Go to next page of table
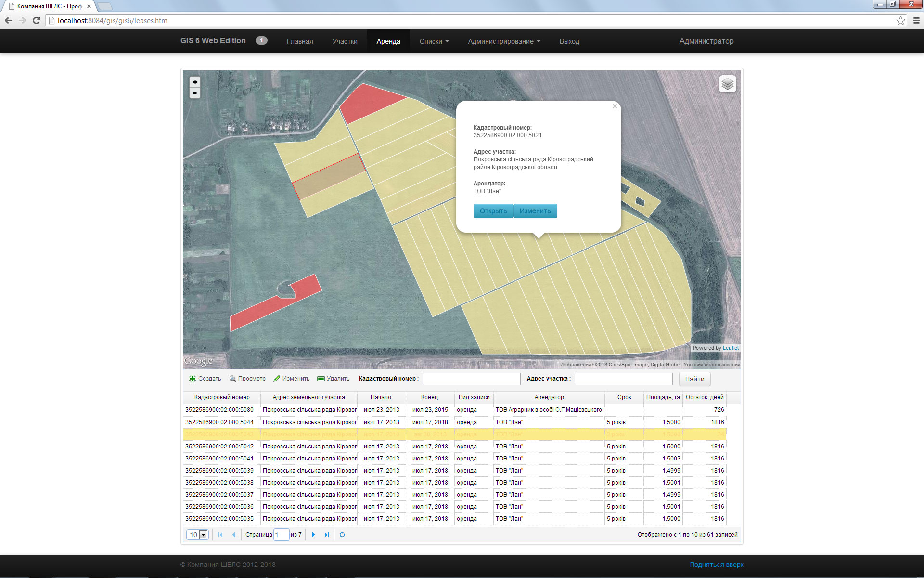The width and height of the screenshot is (924, 578). click(x=313, y=535)
